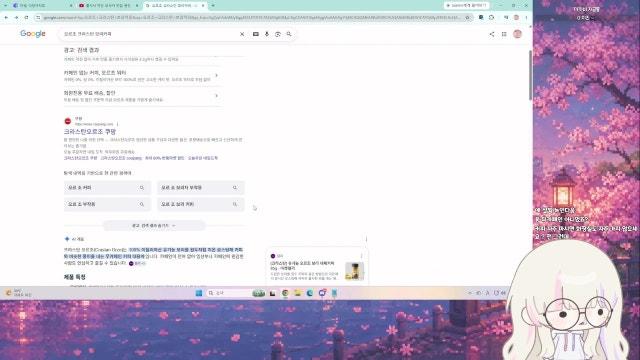This screenshot has width=640, height=360.
Task: Open the coffee product thumbnail image
Action: pyautogui.click(x=354, y=271)
